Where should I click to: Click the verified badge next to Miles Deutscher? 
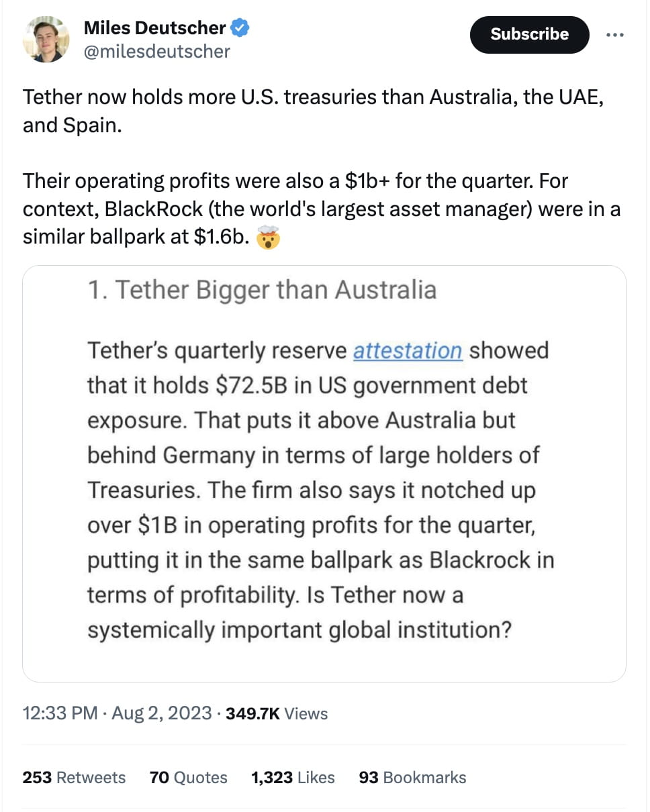tap(239, 28)
